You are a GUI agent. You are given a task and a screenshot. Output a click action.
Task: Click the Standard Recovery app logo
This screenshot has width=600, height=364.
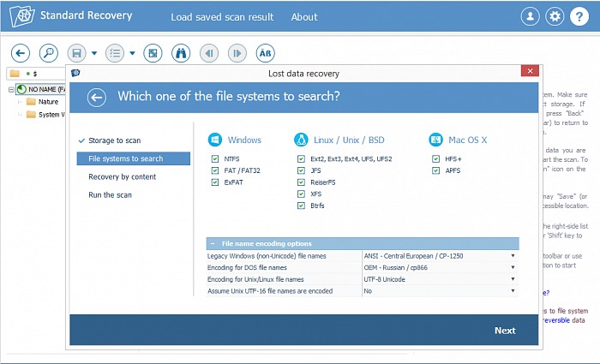tap(21, 16)
